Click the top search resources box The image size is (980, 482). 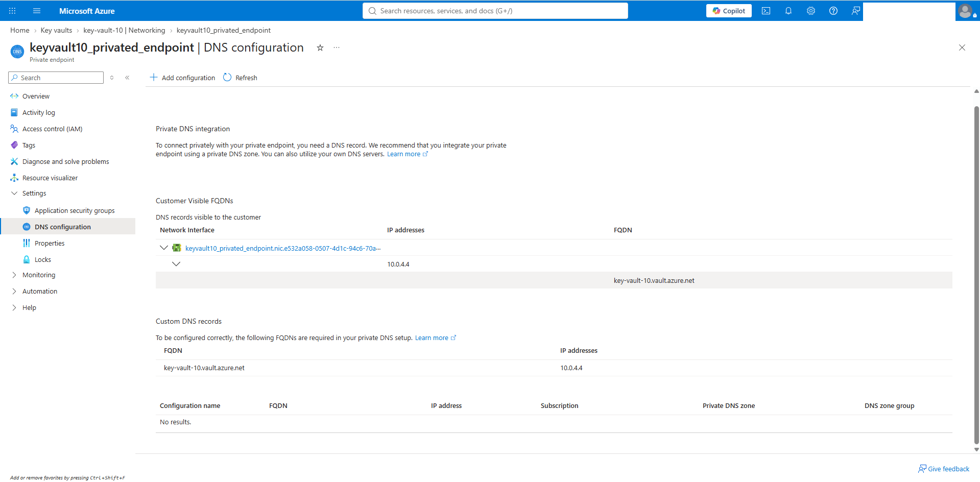tap(495, 11)
